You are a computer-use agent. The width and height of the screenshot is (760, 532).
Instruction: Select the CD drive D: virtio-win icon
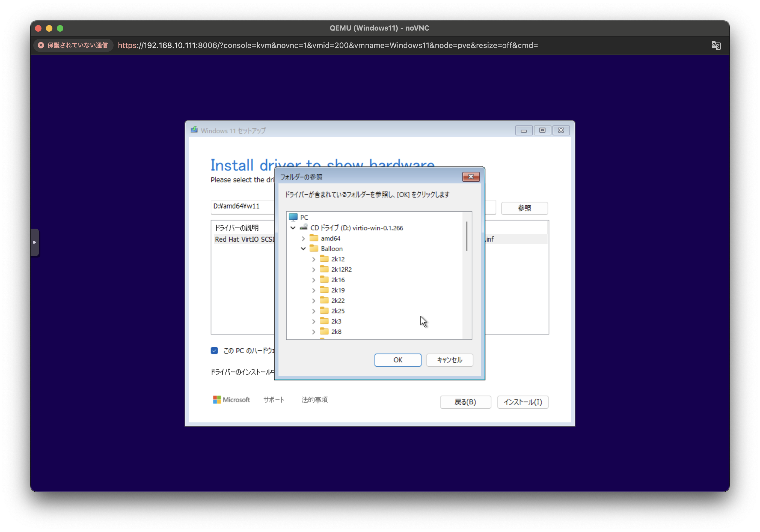point(304,228)
